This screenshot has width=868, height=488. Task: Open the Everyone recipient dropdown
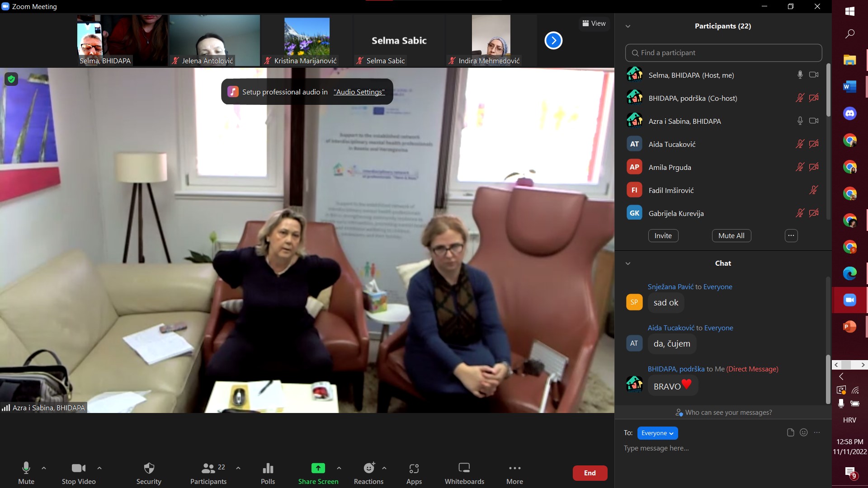(x=657, y=433)
